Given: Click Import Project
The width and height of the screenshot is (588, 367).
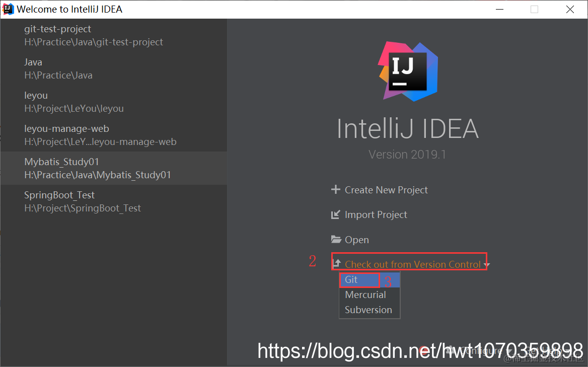Looking at the screenshot, I should click(369, 214).
